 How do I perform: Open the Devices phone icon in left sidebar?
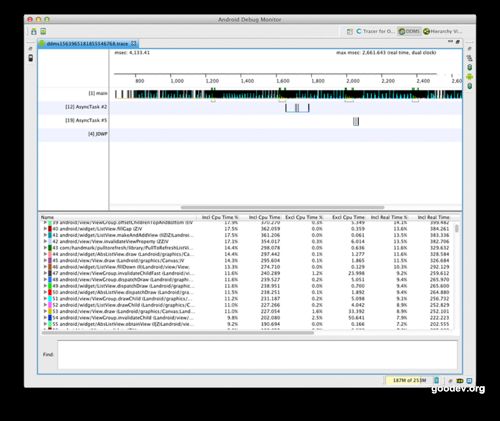[30, 58]
